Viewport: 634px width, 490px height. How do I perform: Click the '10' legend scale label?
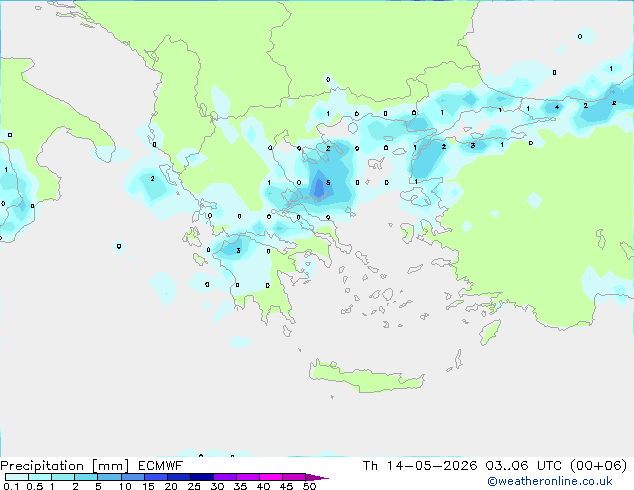click(x=125, y=486)
